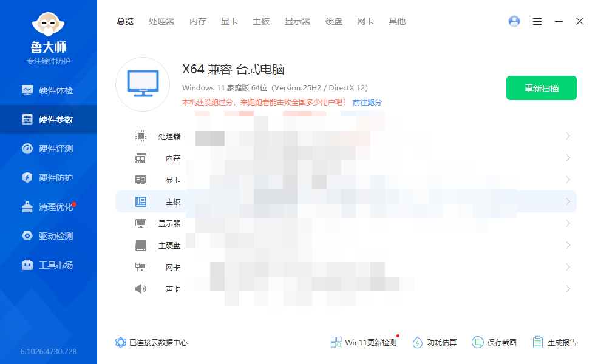Open 清理优化 in the sidebar
This screenshot has height=364, width=595.
point(48,207)
